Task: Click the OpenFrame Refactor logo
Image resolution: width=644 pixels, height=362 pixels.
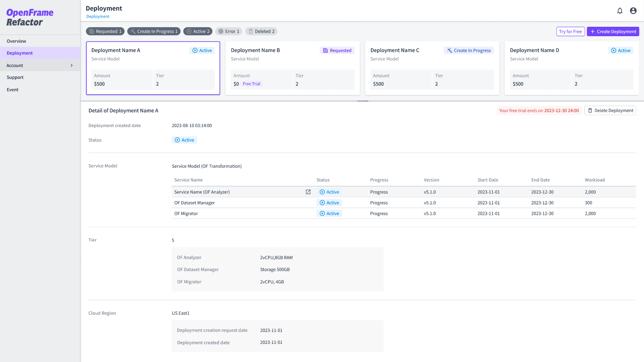Action: pyautogui.click(x=29, y=16)
